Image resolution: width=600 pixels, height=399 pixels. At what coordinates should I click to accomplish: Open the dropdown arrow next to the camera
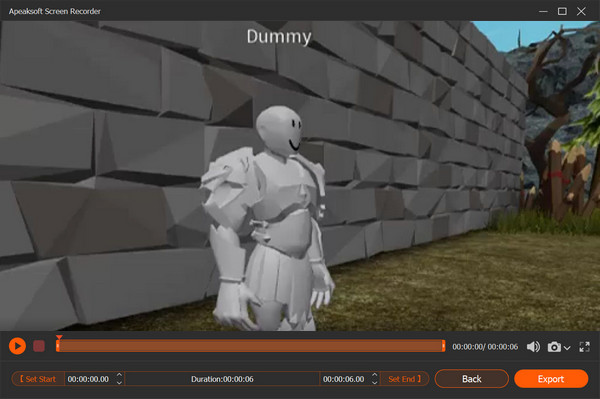567,348
